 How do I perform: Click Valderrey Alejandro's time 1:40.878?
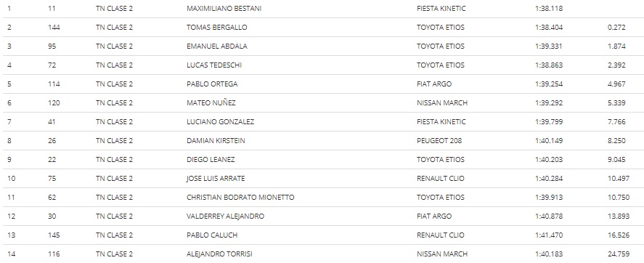coord(549,217)
